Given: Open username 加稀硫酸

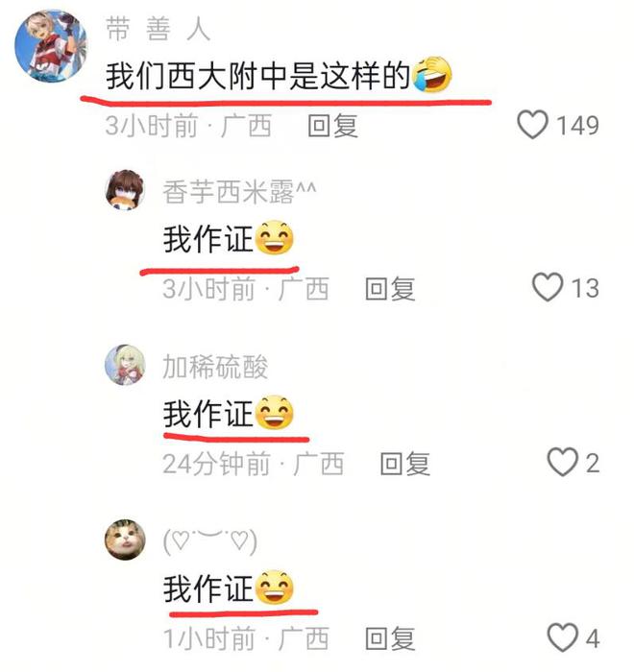Looking at the screenshot, I should tap(215, 367).
